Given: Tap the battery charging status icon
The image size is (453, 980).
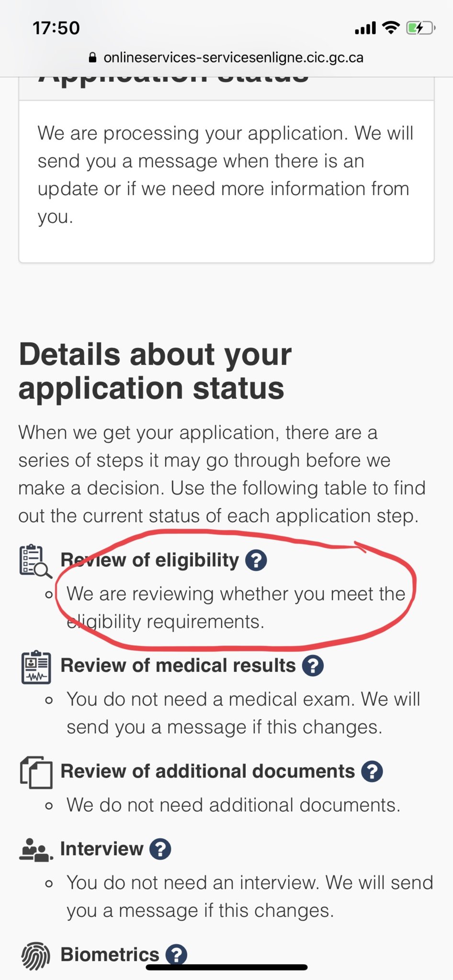Looking at the screenshot, I should 421,28.
